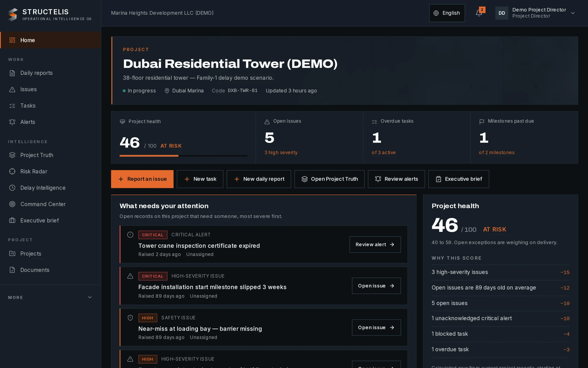Click the Open Project Truth button
The width and height of the screenshot is (588, 368).
pos(330,179)
